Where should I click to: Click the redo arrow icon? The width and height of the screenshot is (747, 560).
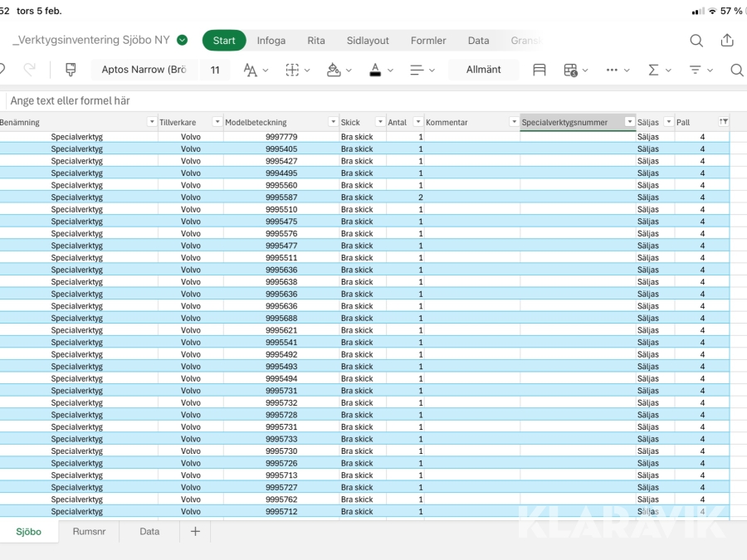click(30, 70)
